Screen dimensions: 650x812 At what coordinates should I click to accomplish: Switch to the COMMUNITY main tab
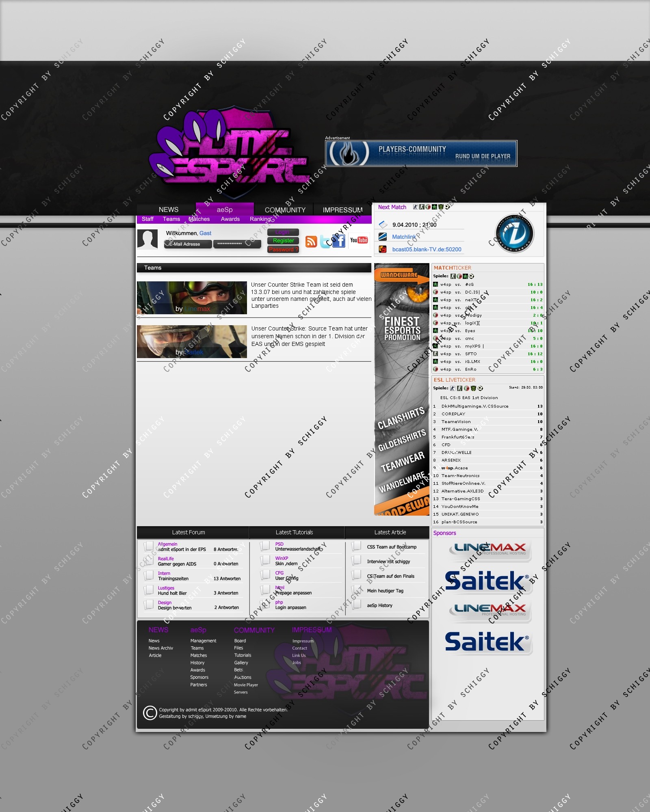click(285, 210)
